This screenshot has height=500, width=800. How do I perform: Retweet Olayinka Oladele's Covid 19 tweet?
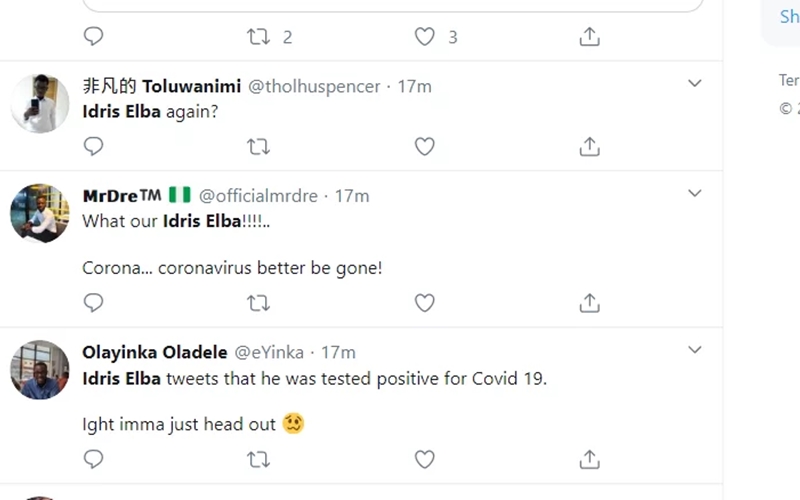click(258, 459)
